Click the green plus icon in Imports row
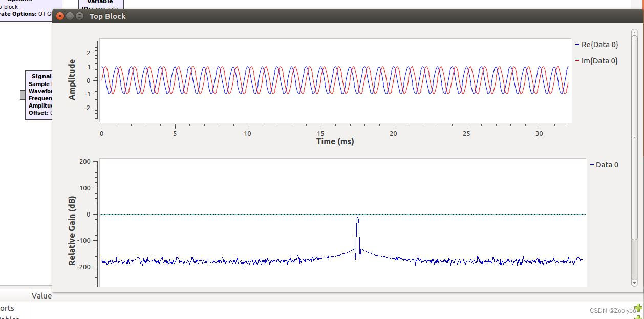Screen dimensions: 644x319 [x=638, y=308]
